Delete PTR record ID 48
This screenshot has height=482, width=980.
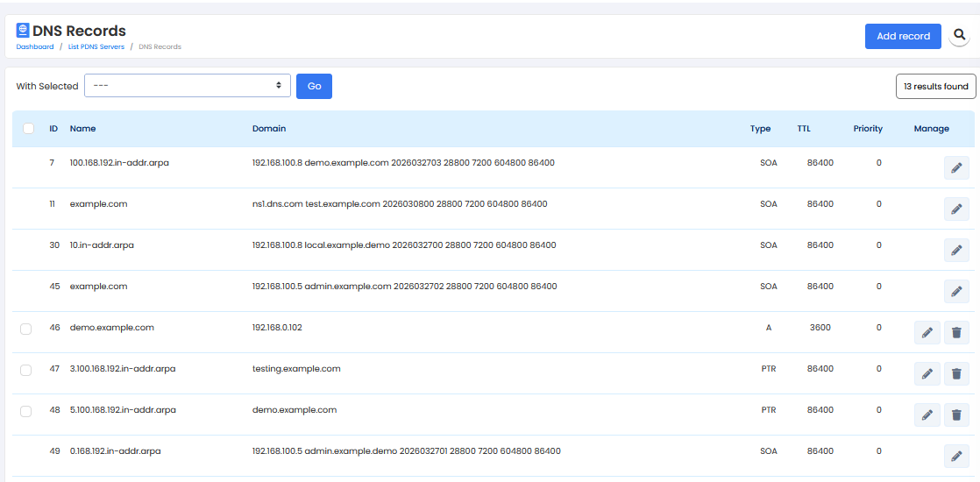[x=956, y=415]
